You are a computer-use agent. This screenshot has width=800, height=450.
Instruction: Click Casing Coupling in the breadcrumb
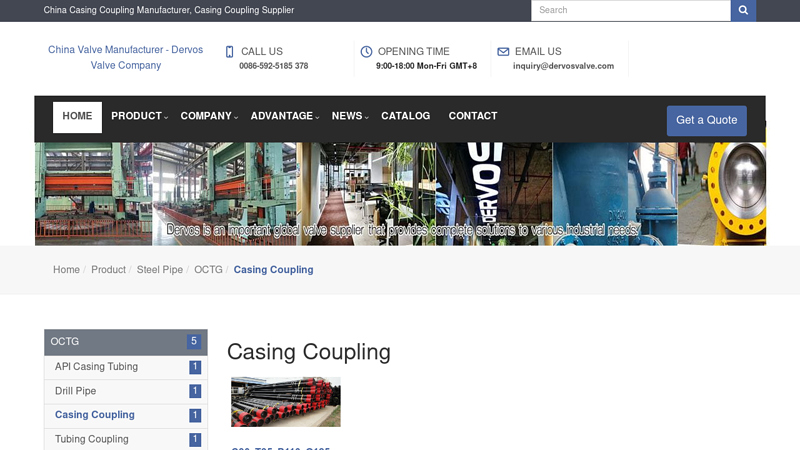pos(273,270)
